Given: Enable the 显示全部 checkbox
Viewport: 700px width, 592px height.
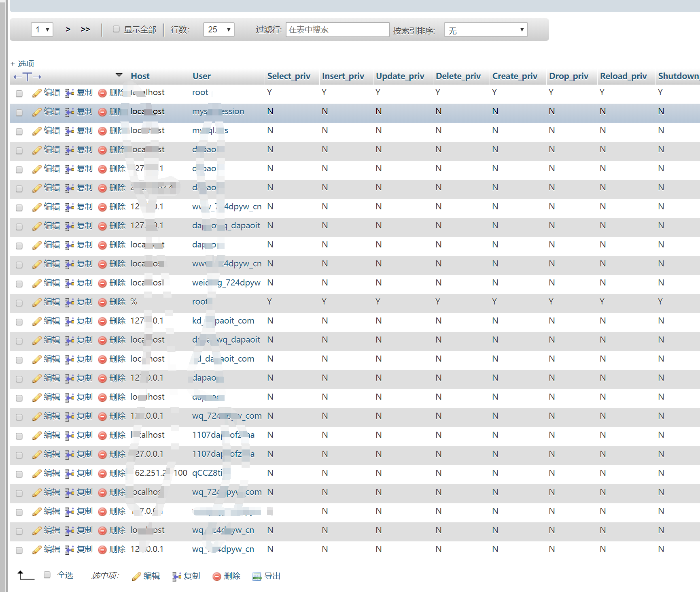Looking at the screenshot, I should (x=116, y=29).
